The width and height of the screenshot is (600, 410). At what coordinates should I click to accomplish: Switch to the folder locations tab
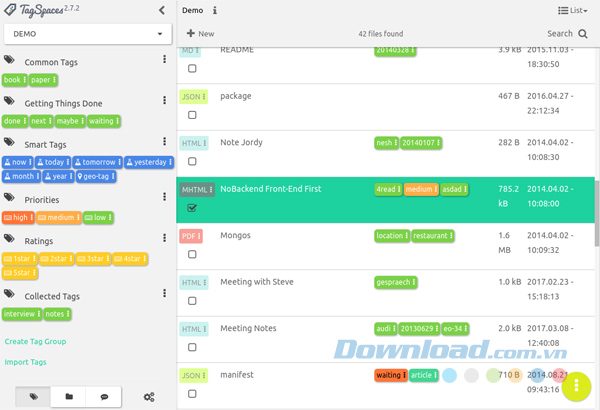68,397
